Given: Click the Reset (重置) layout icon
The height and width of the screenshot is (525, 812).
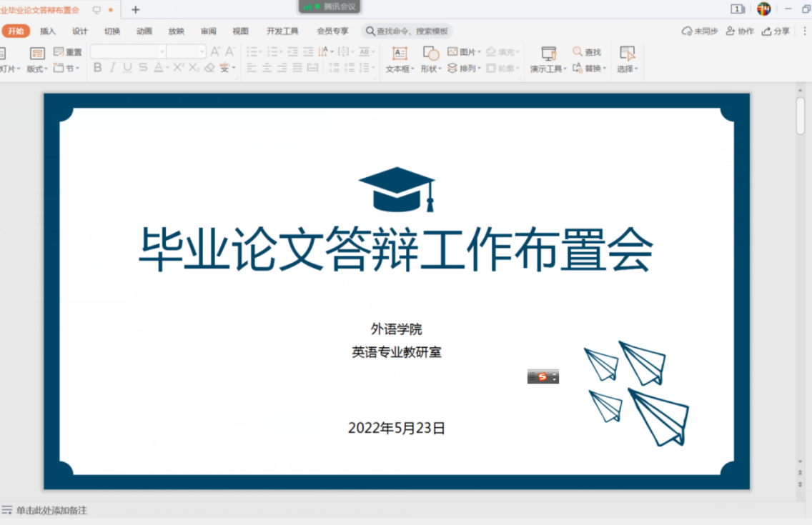Looking at the screenshot, I should [59, 52].
